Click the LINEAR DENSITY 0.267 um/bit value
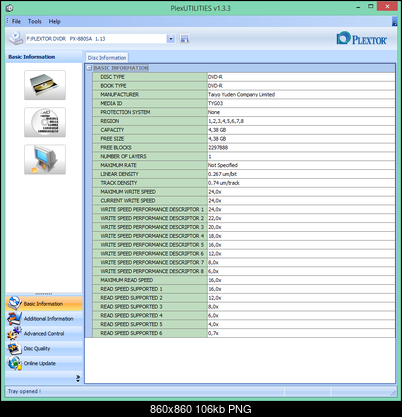 click(x=223, y=174)
